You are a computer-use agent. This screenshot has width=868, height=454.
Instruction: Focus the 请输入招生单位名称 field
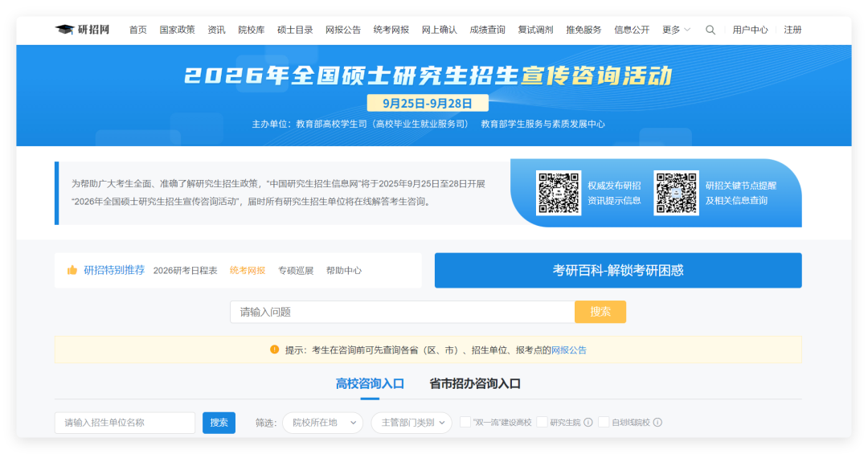point(125,423)
